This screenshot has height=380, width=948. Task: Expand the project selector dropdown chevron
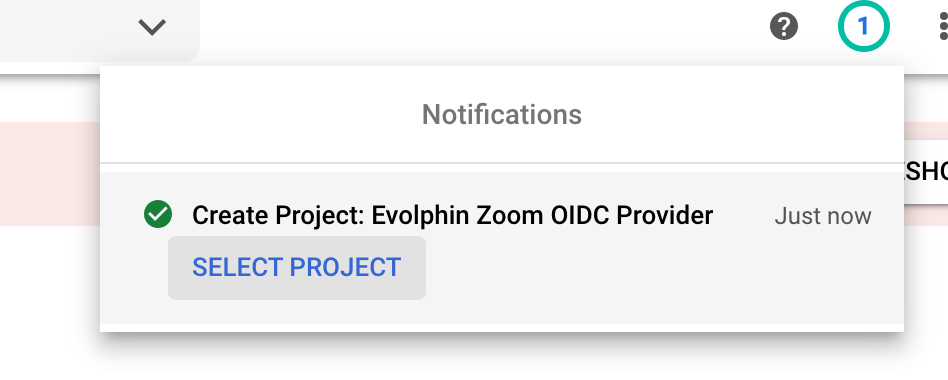pyautogui.click(x=152, y=27)
